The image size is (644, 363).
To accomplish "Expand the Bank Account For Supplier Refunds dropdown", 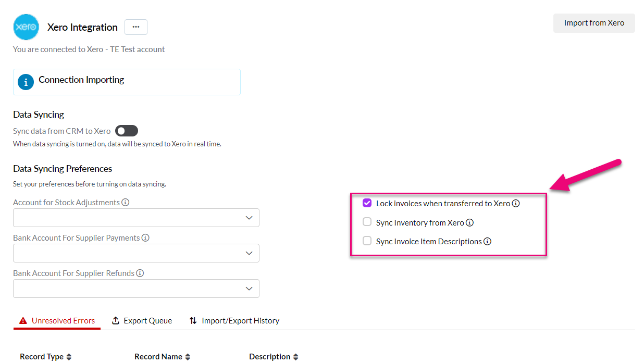I will pos(250,289).
